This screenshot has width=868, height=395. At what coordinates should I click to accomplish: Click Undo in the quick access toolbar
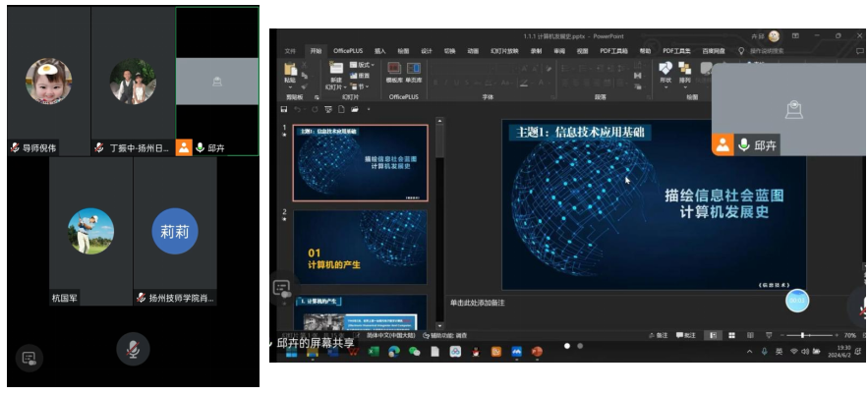tap(298, 109)
